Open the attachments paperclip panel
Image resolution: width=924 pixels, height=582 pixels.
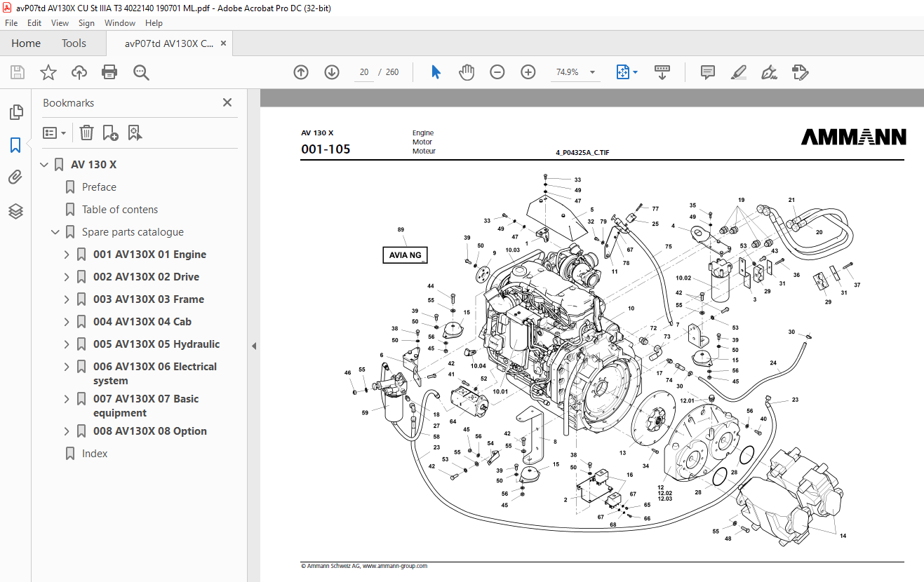[x=15, y=177]
